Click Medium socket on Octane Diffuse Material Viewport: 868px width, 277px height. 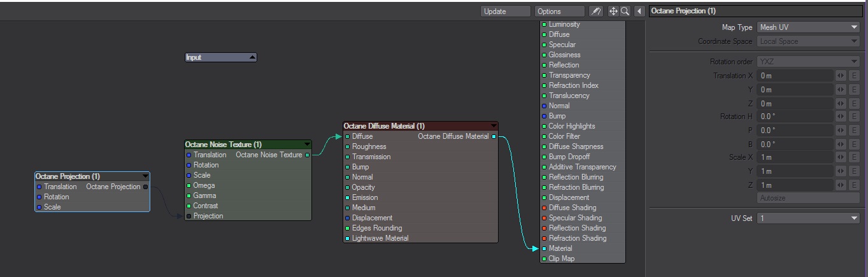coord(347,208)
